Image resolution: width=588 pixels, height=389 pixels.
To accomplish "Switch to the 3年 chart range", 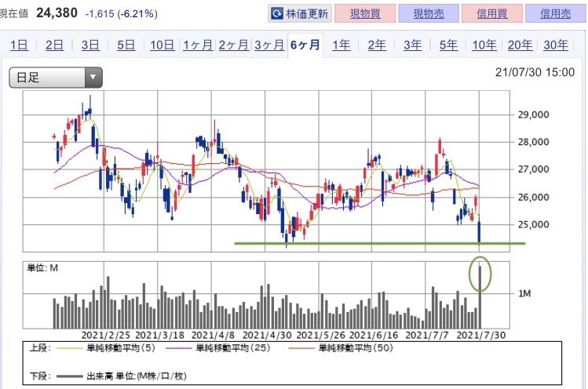I will click(412, 45).
